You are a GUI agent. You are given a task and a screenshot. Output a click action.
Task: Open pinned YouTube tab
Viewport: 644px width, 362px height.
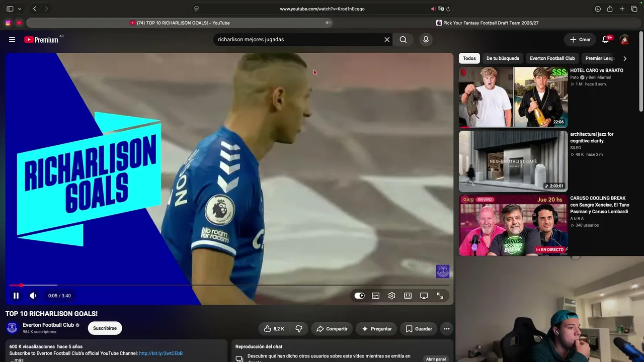tap(19, 23)
